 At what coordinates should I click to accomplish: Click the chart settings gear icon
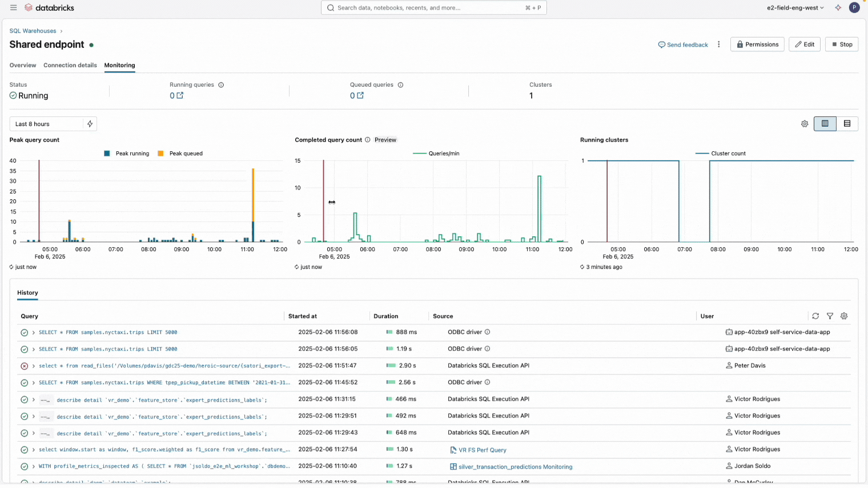(x=805, y=124)
